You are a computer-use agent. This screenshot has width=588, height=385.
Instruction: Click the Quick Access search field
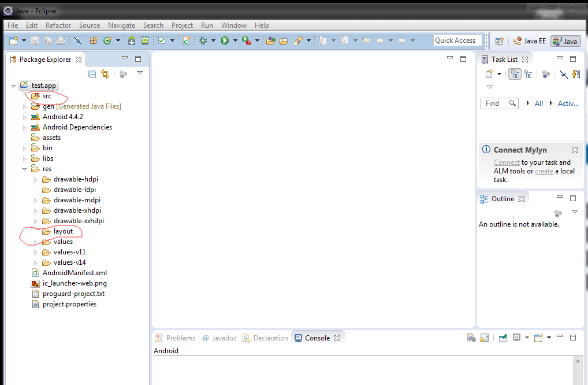(x=457, y=40)
